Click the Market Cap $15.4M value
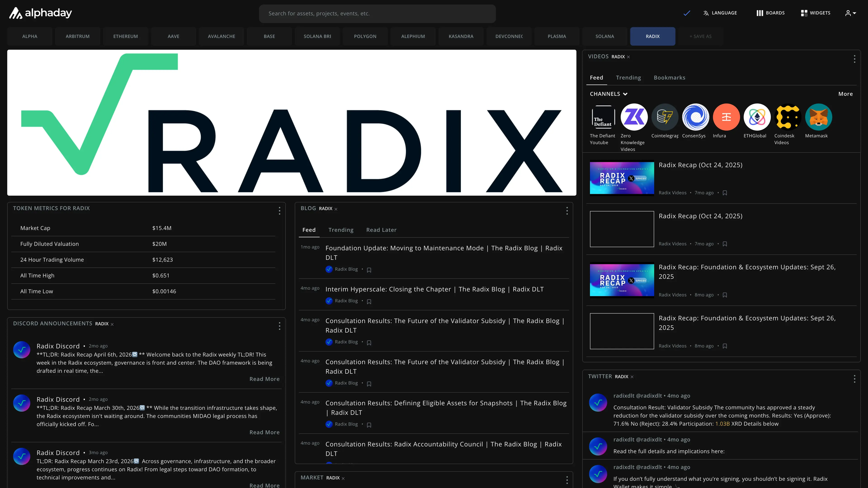This screenshot has width=868, height=488. point(162,228)
